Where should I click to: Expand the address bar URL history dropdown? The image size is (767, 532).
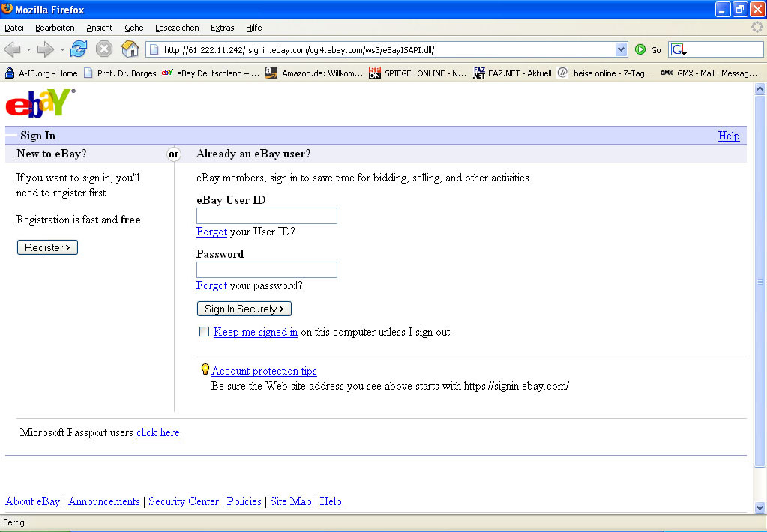pyautogui.click(x=622, y=49)
